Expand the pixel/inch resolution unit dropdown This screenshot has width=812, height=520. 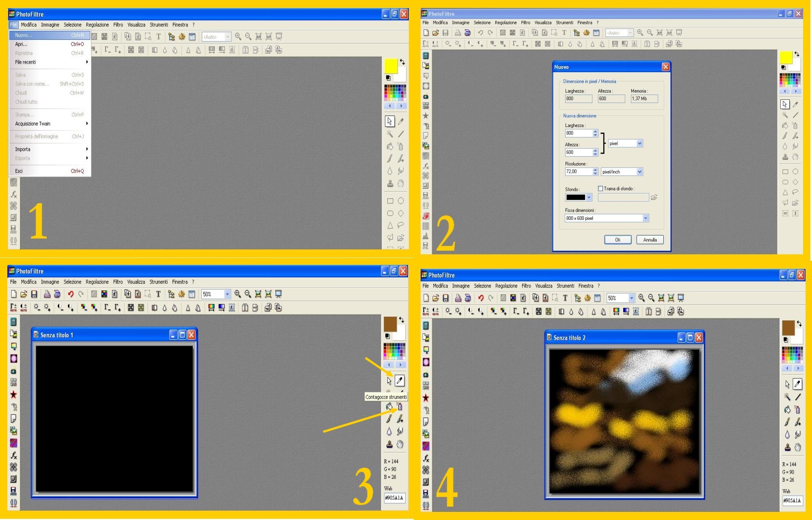pyautogui.click(x=639, y=172)
